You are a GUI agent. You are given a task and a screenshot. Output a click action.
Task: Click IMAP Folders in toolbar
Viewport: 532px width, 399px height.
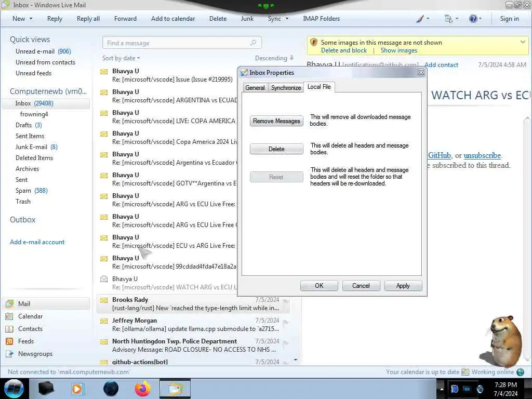321,19
